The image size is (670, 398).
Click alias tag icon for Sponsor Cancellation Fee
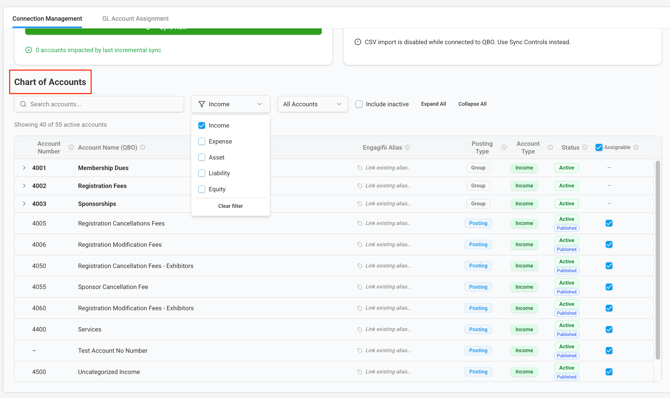360,287
